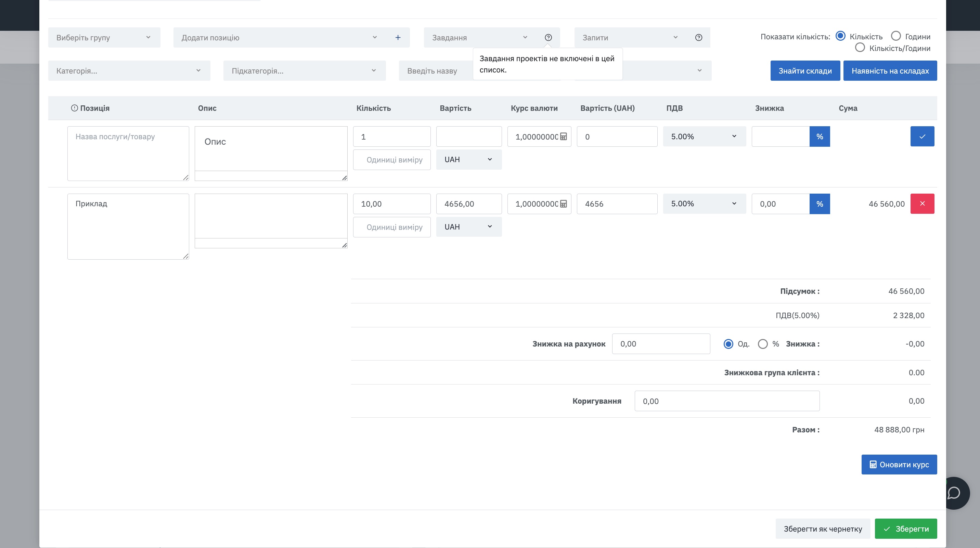Click the plus icon to add position

click(x=398, y=37)
